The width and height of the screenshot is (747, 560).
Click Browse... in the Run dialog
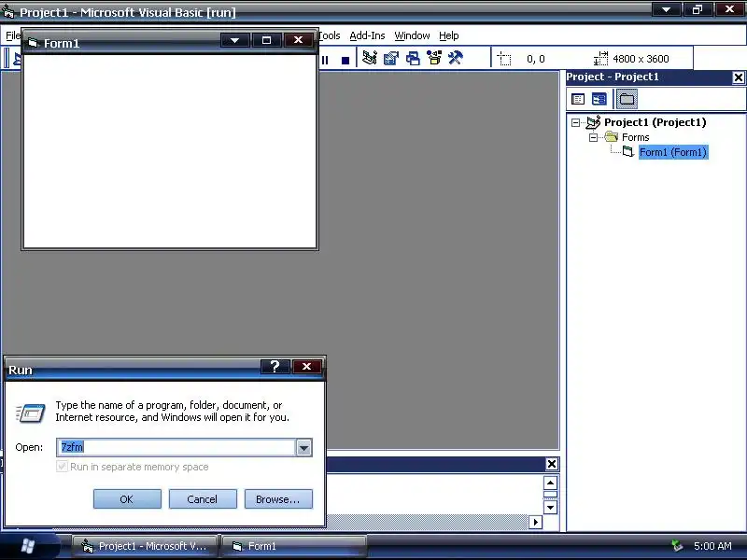click(278, 499)
